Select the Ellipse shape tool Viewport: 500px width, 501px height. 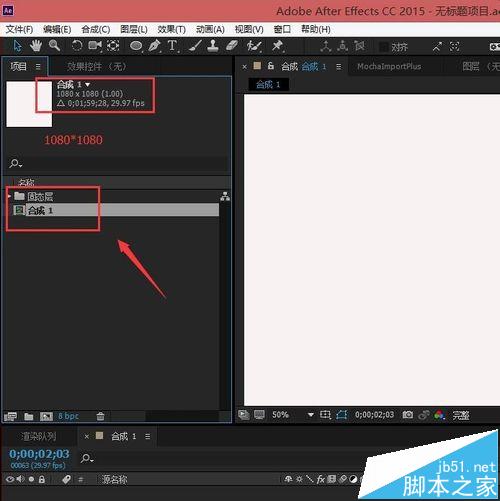(136, 46)
